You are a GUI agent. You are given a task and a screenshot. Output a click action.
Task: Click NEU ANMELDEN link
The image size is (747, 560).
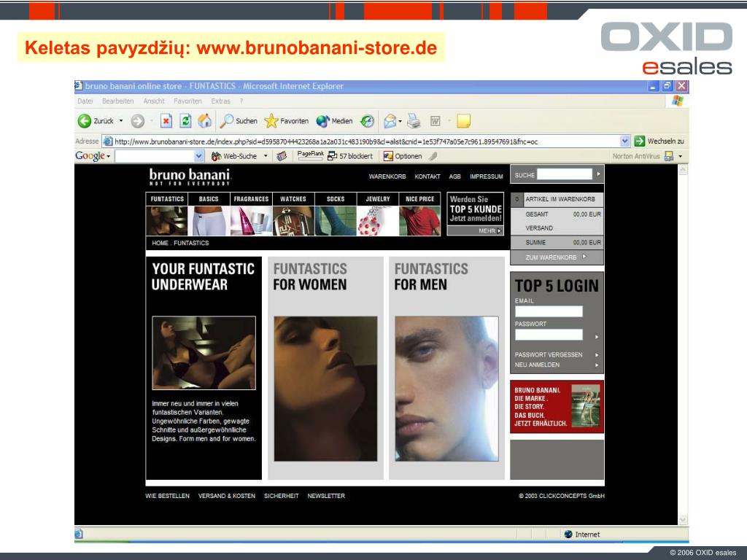tap(537, 365)
